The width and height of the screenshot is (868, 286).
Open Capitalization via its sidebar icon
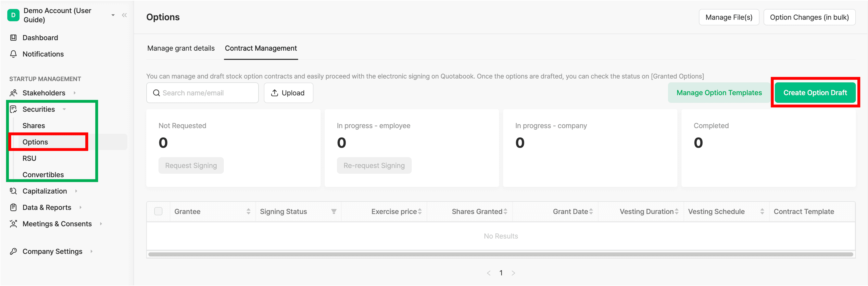coord(13,191)
